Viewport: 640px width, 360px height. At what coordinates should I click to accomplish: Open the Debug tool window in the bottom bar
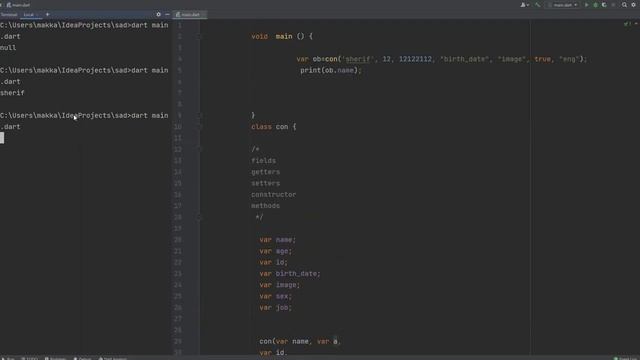point(82,358)
